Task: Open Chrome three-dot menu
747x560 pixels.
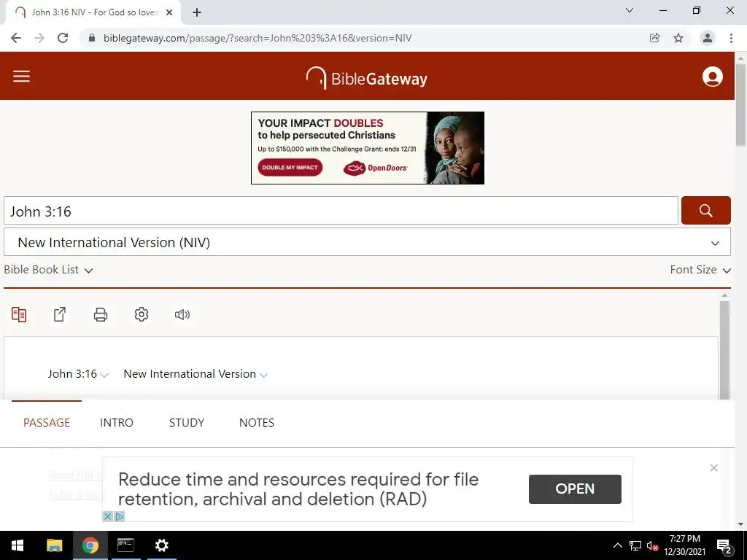Action: (x=731, y=38)
